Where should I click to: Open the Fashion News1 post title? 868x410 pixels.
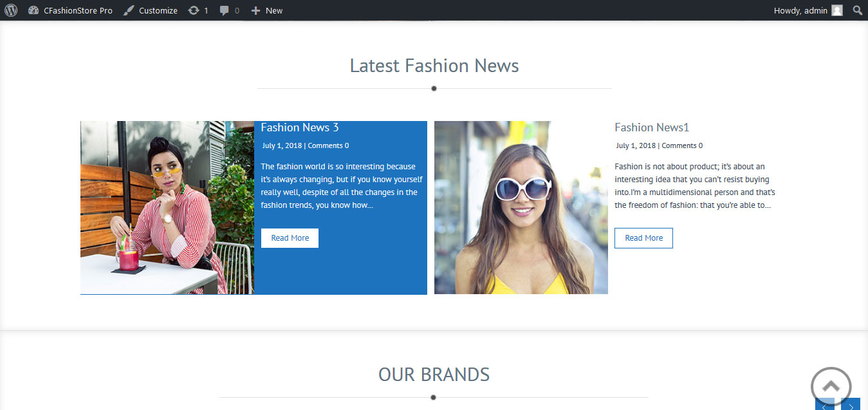(x=652, y=127)
